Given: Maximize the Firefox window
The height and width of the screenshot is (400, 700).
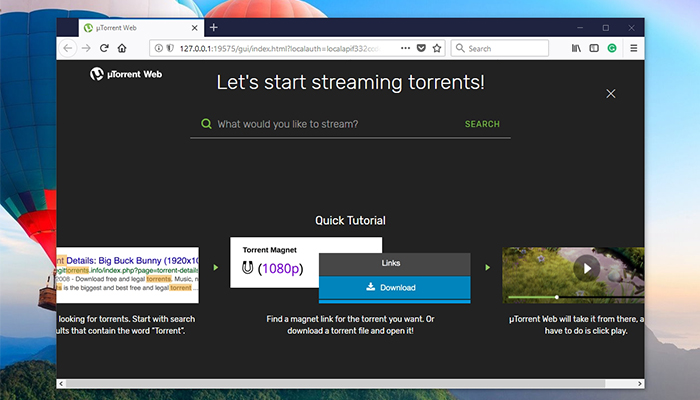Looking at the screenshot, I should (606, 28).
